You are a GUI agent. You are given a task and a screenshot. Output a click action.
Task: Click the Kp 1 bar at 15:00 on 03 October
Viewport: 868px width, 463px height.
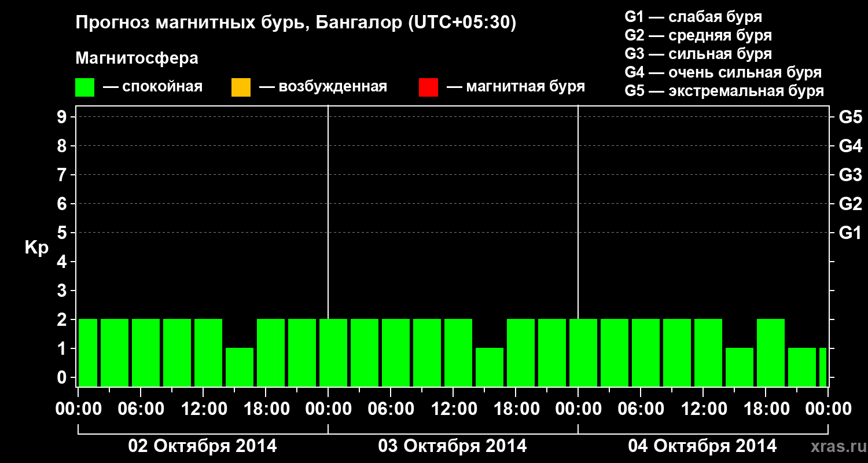tap(490, 367)
